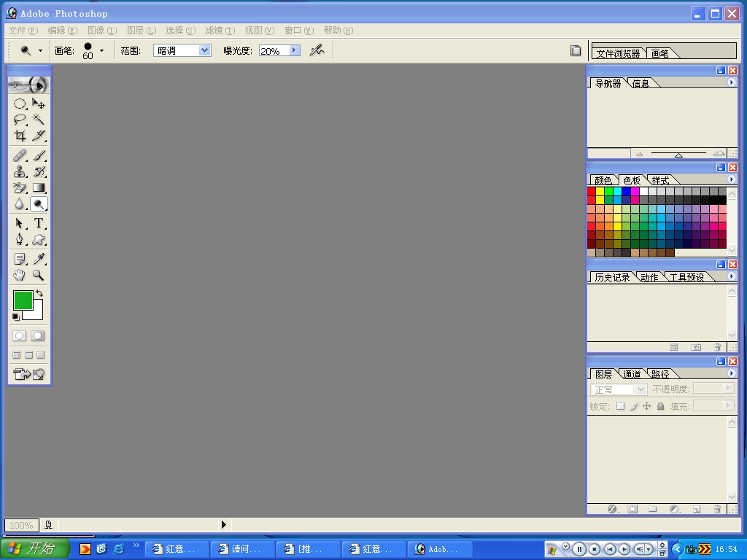Select the Path Selection tool
Image resolution: width=747 pixels, height=560 pixels.
coord(20,223)
